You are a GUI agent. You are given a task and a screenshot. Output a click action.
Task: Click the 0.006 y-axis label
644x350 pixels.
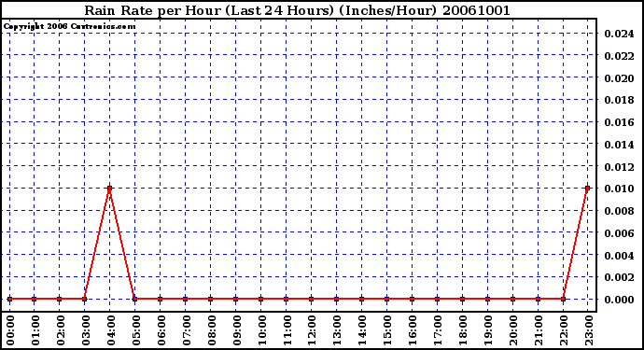[x=619, y=233]
